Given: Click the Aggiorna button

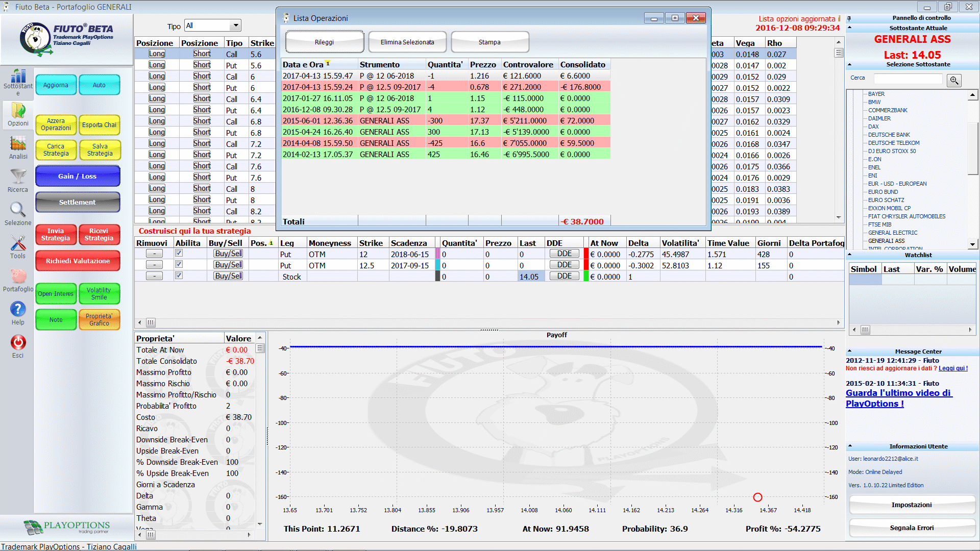Looking at the screenshot, I should pos(56,85).
